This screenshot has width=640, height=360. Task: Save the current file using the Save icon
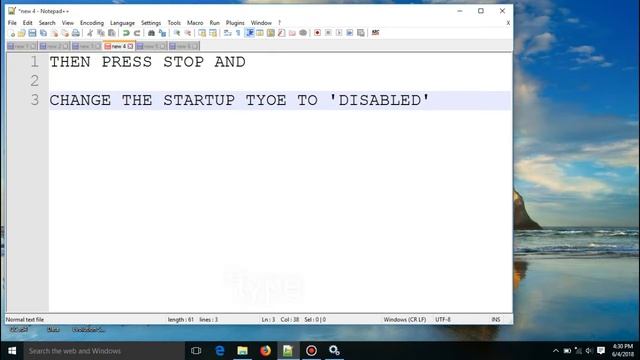pyautogui.click(x=32, y=33)
